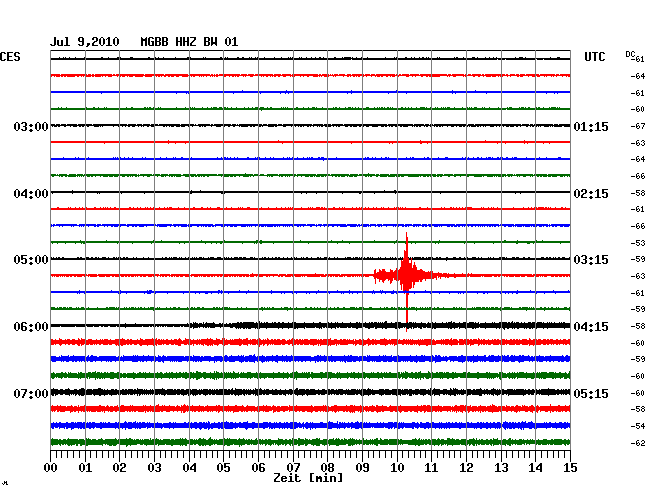
Task: Select the 04:15 UTC time label
Action: click(591, 327)
